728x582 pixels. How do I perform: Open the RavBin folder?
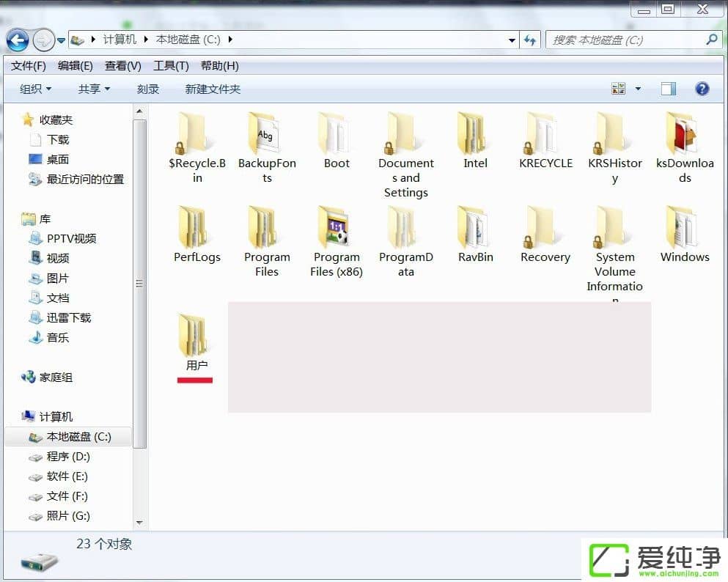click(x=475, y=229)
